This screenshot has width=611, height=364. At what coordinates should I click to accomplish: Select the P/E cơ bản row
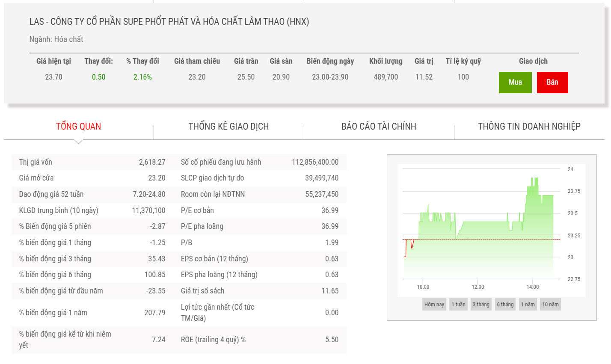coord(259,210)
